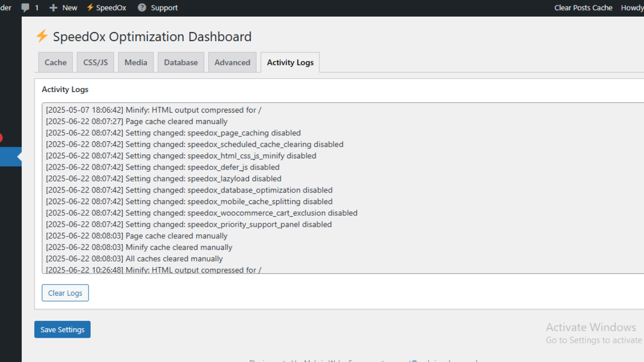Open Clear Posts Cache in admin bar

[583, 8]
